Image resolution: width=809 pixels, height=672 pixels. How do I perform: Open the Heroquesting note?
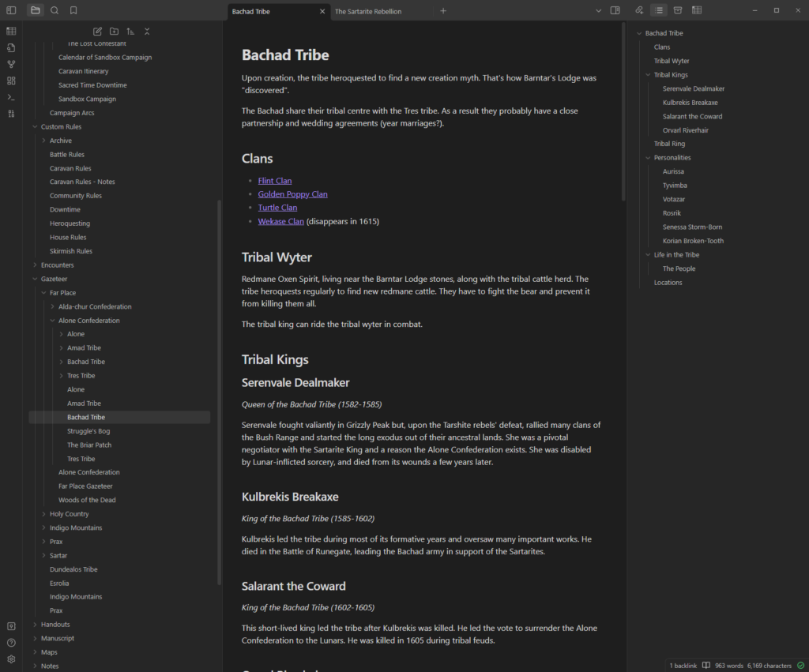click(x=70, y=223)
